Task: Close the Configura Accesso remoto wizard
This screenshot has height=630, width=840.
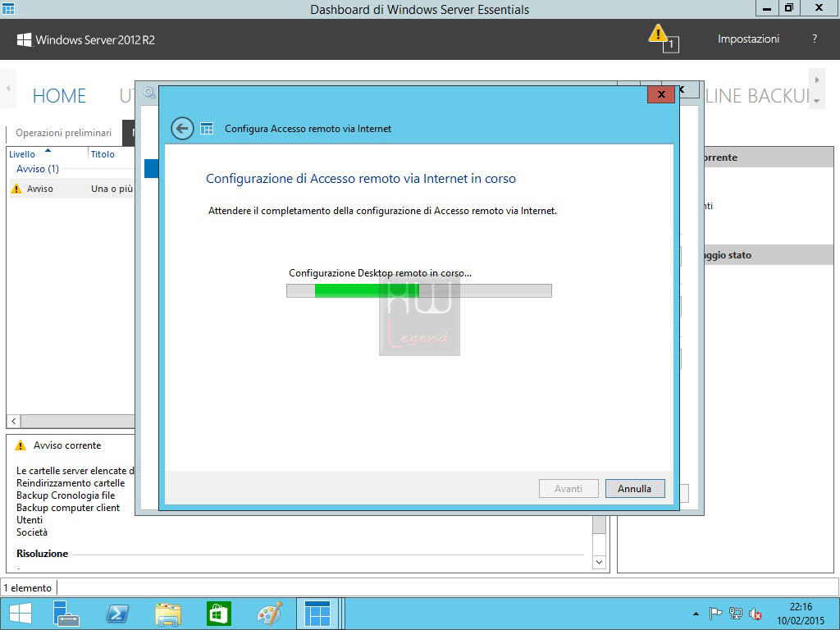Action: [x=661, y=94]
